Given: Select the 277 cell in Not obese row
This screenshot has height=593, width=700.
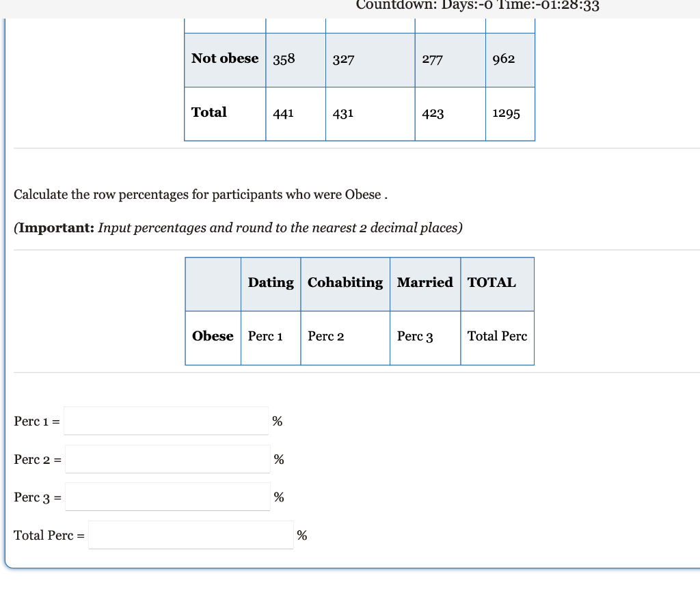Looking at the screenshot, I should tap(450, 60).
